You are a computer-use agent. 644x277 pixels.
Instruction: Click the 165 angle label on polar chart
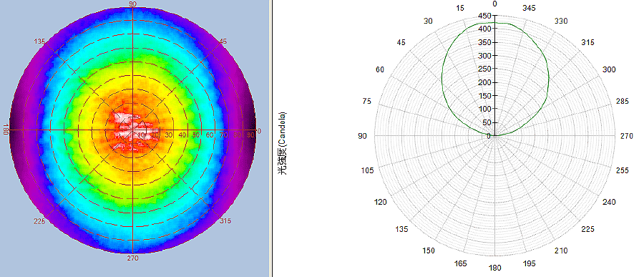461,263
